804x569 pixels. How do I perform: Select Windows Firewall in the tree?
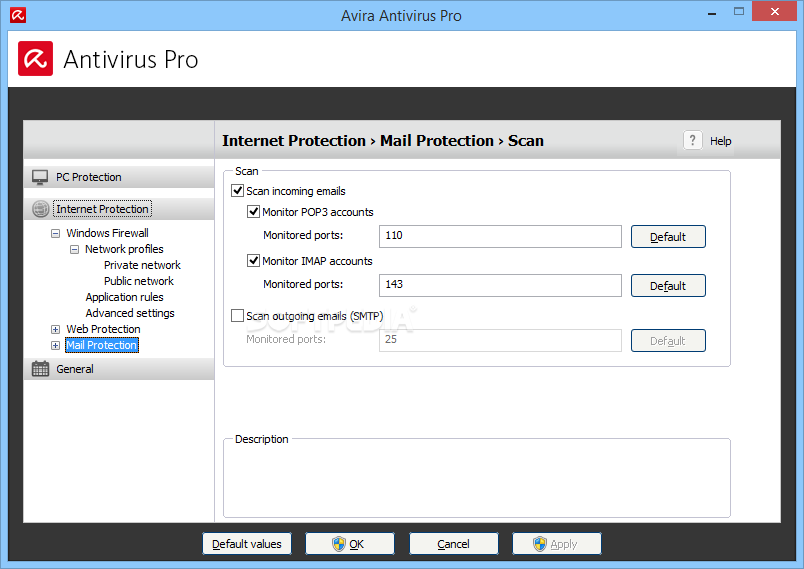tap(108, 233)
